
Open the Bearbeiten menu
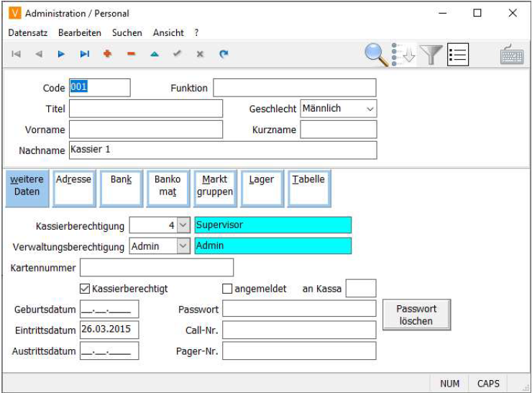point(80,33)
